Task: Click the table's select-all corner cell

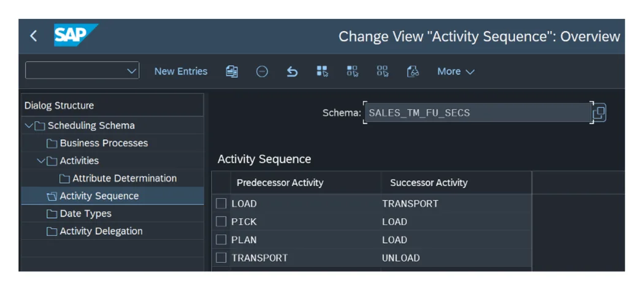Action: (221, 182)
